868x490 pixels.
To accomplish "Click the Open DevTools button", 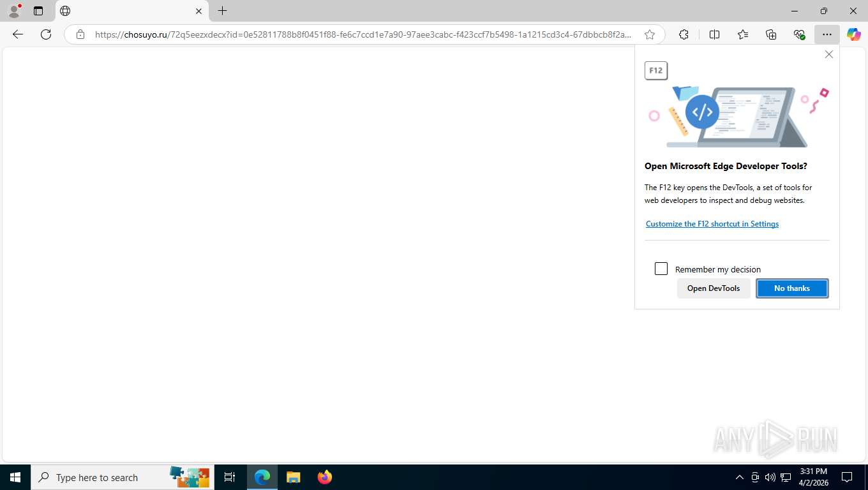I will (x=714, y=288).
